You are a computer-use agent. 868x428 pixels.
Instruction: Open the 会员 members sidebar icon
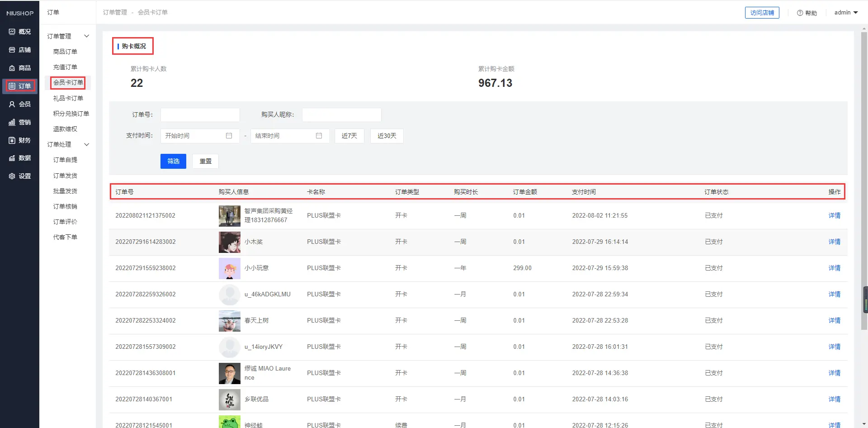[12, 104]
